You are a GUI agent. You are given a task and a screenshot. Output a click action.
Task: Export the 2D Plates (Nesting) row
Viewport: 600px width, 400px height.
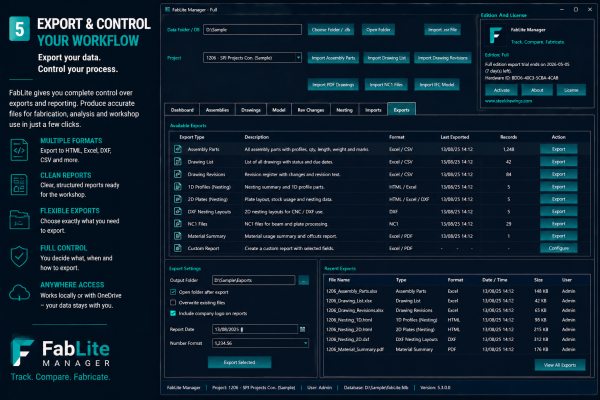click(558, 199)
